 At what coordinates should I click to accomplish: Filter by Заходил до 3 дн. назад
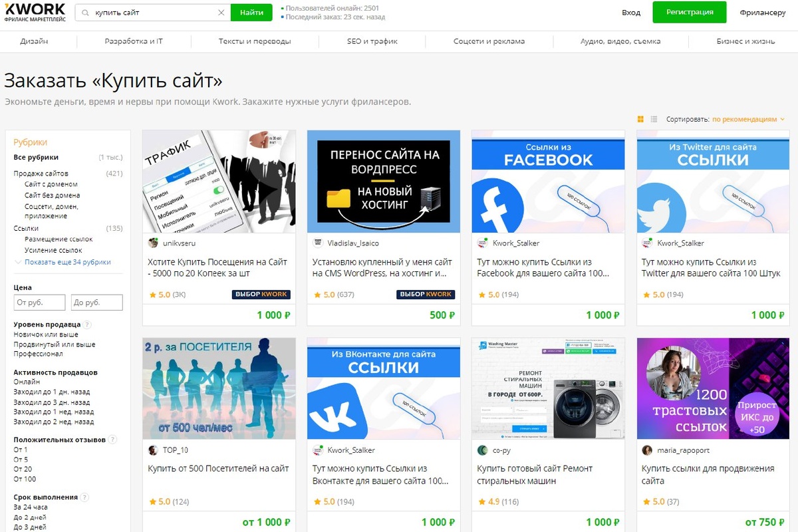[x=52, y=402]
